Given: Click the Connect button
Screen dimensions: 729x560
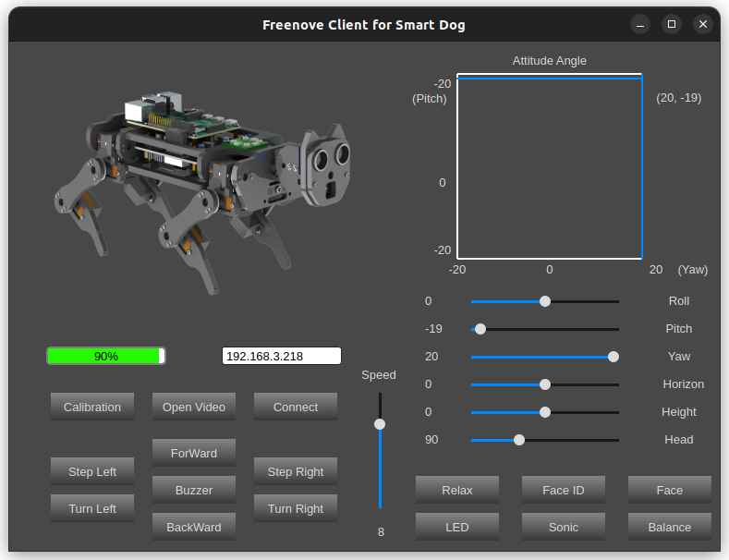Looking at the screenshot, I should (296, 407).
